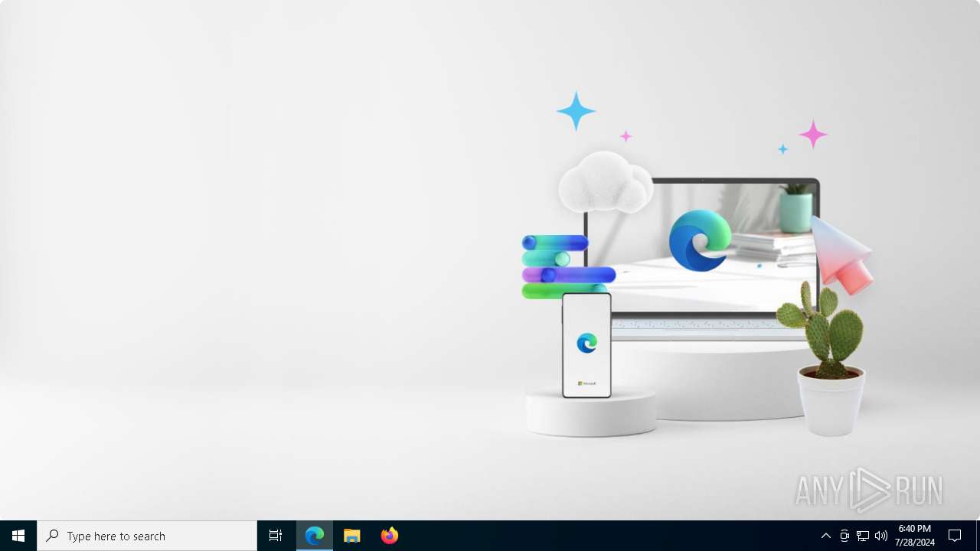Open File Explorer from the taskbar
Viewport: 980px width, 551px height.
(x=352, y=536)
